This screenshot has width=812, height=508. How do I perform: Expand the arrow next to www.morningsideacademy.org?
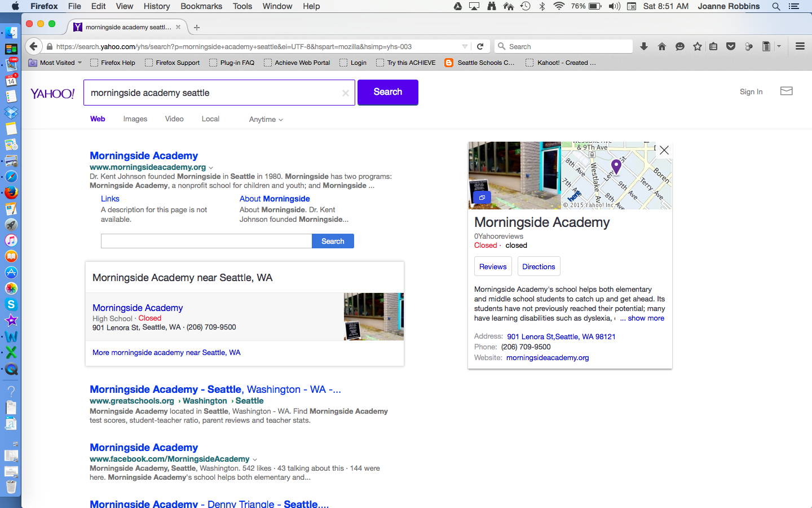pos(211,168)
